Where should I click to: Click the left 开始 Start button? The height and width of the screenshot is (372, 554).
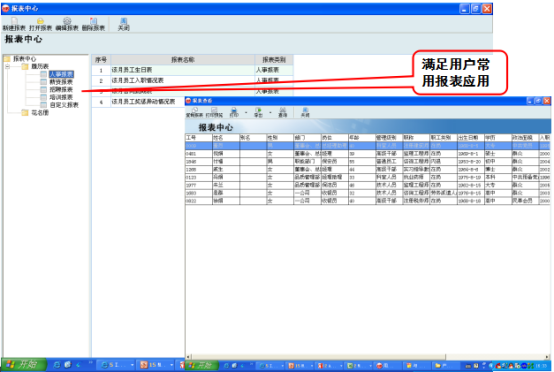pyautogui.click(x=24, y=365)
